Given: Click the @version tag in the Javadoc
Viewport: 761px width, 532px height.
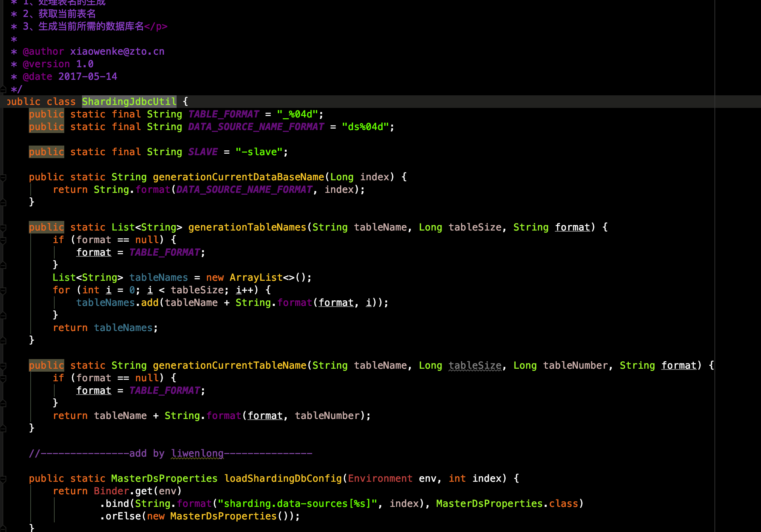Looking at the screenshot, I should pos(46,64).
